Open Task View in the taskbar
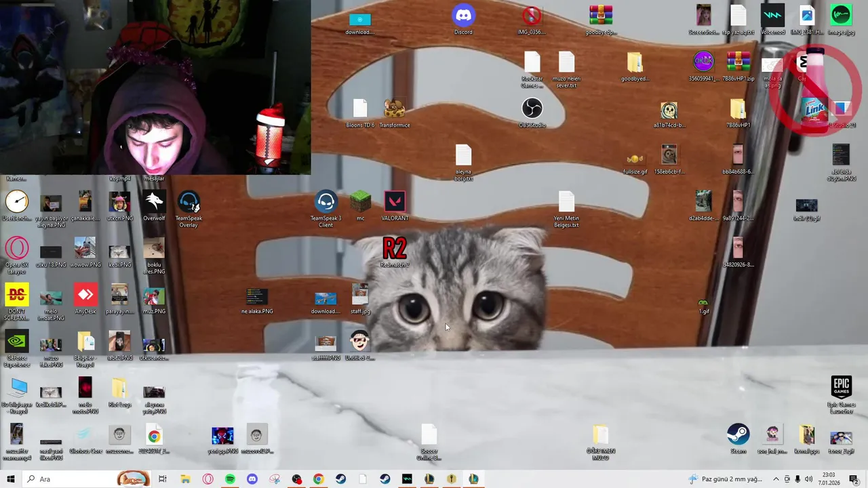 (x=163, y=479)
